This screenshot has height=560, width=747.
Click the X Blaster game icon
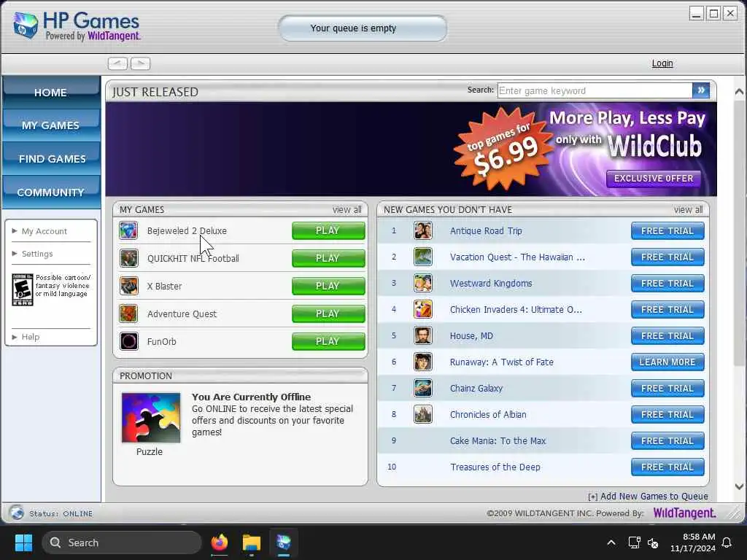pyautogui.click(x=128, y=286)
